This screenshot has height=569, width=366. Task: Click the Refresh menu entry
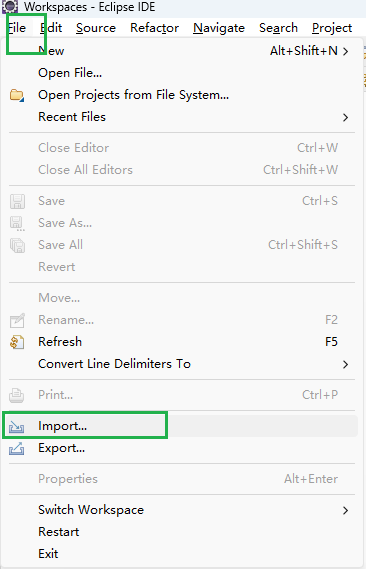pyautogui.click(x=182, y=342)
